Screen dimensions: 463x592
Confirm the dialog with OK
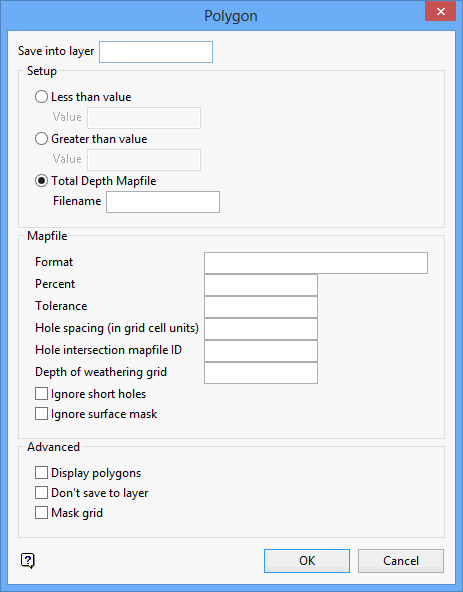point(307,561)
